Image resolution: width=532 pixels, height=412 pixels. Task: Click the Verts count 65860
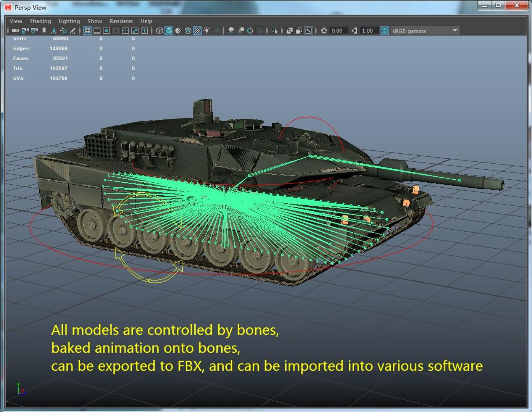point(60,39)
